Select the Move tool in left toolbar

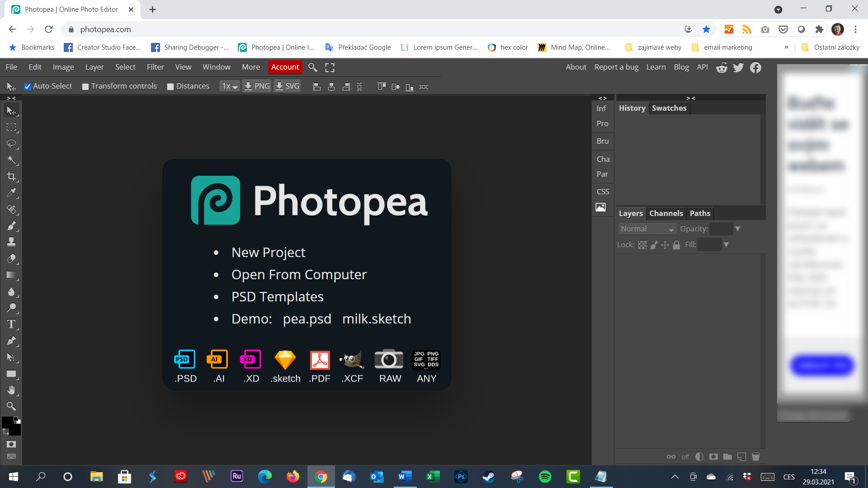(11, 111)
